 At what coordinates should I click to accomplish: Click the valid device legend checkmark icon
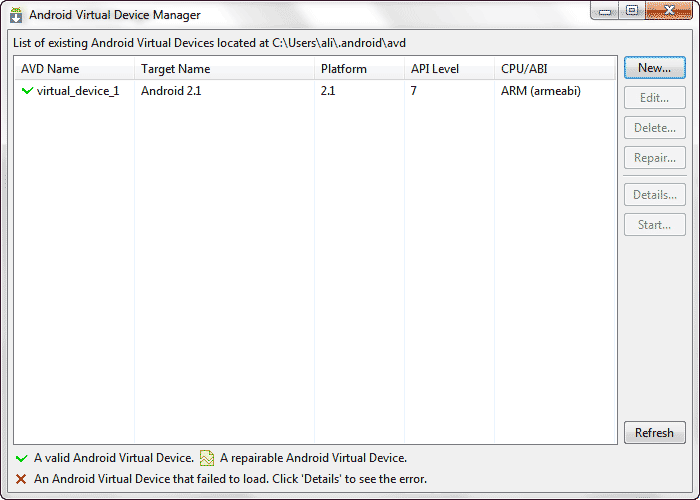coord(21,458)
